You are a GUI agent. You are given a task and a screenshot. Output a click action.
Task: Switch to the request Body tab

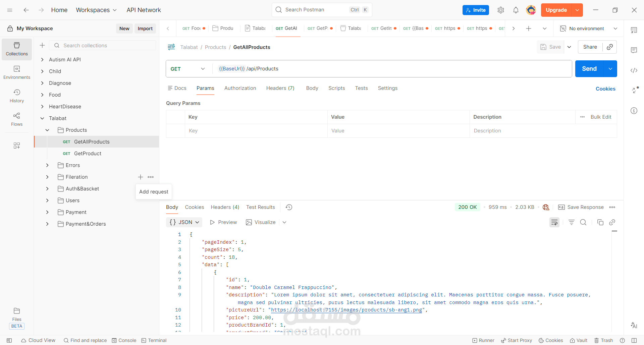click(x=312, y=88)
